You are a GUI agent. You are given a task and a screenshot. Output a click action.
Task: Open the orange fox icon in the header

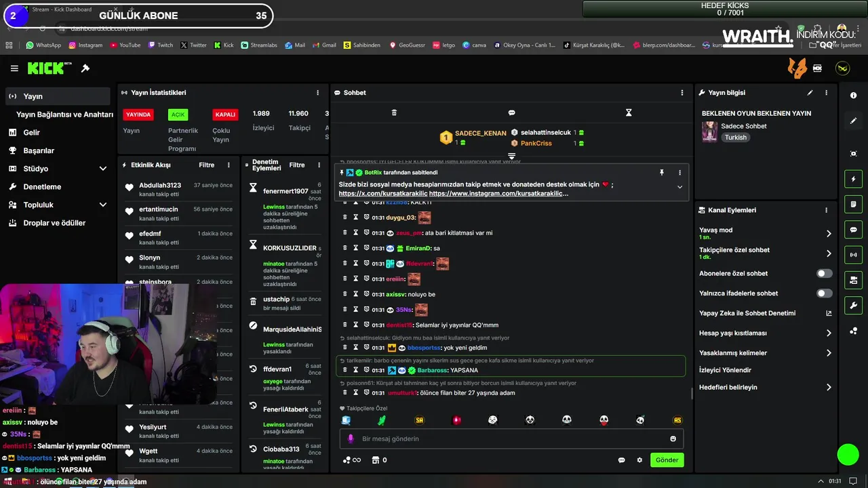pos(797,68)
